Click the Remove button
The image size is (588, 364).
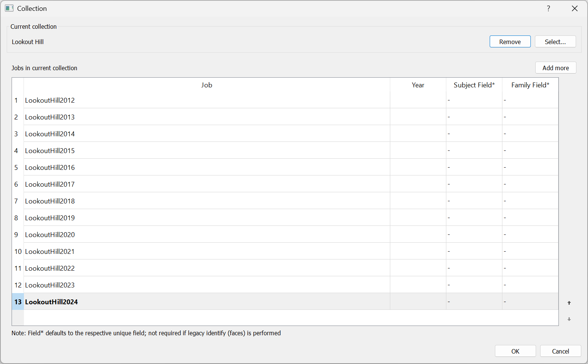[x=510, y=42]
